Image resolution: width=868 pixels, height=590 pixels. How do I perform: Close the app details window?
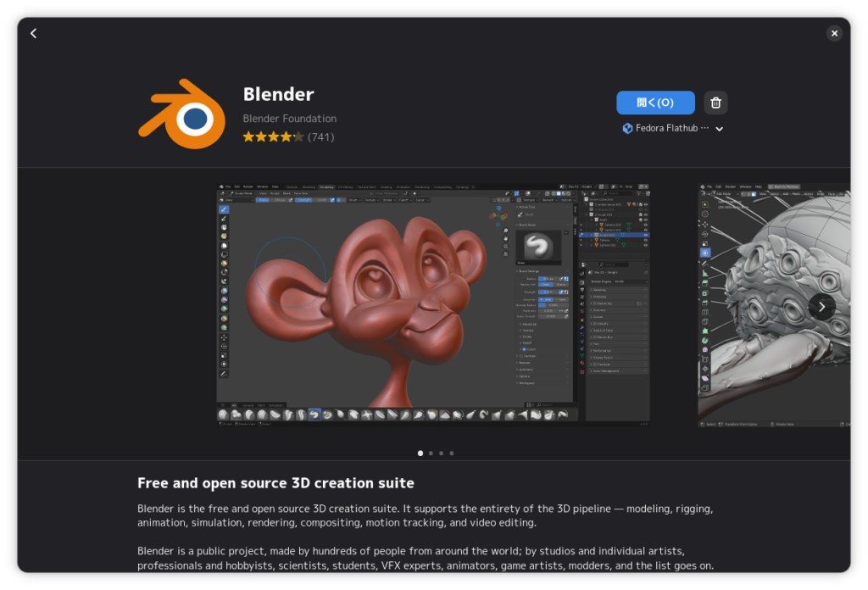(x=834, y=33)
